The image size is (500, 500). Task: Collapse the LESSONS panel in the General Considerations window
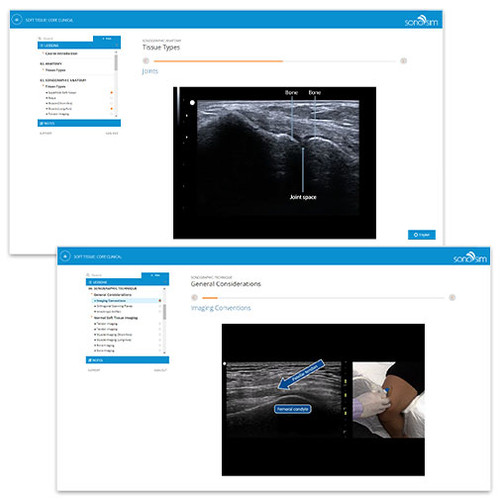coord(127,282)
